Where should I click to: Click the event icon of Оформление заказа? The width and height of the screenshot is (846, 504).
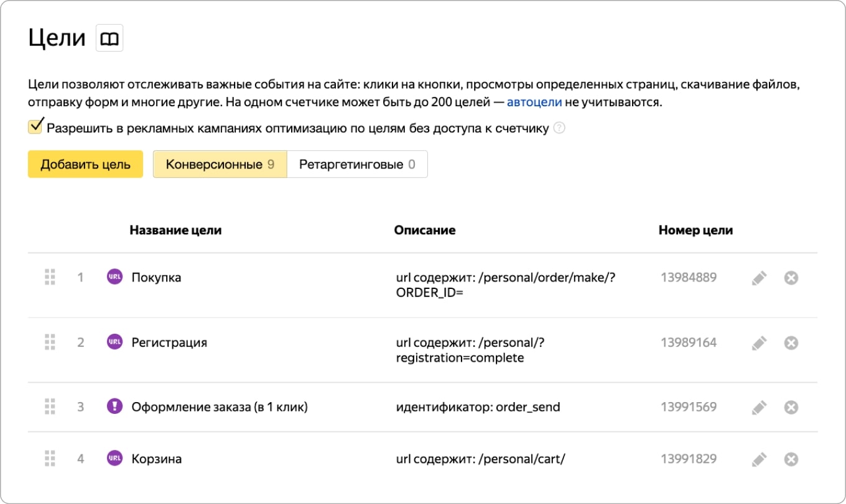point(114,407)
